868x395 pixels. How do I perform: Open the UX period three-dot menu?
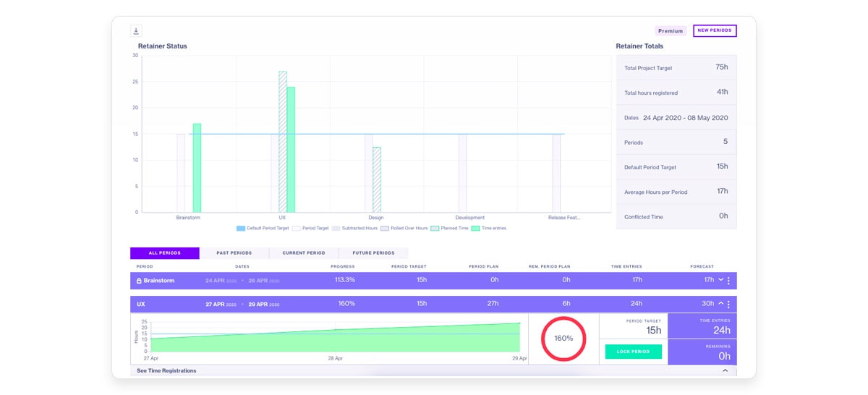point(728,305)
